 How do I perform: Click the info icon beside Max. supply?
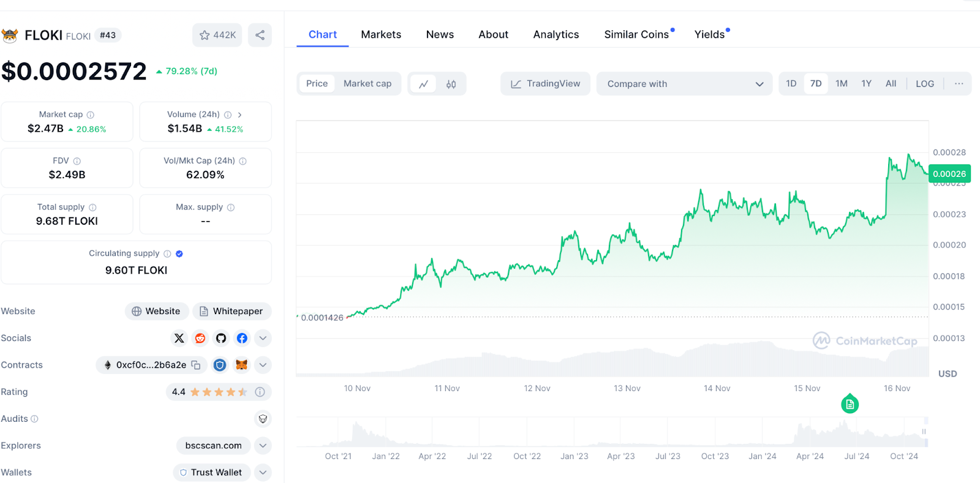point(231,208)
